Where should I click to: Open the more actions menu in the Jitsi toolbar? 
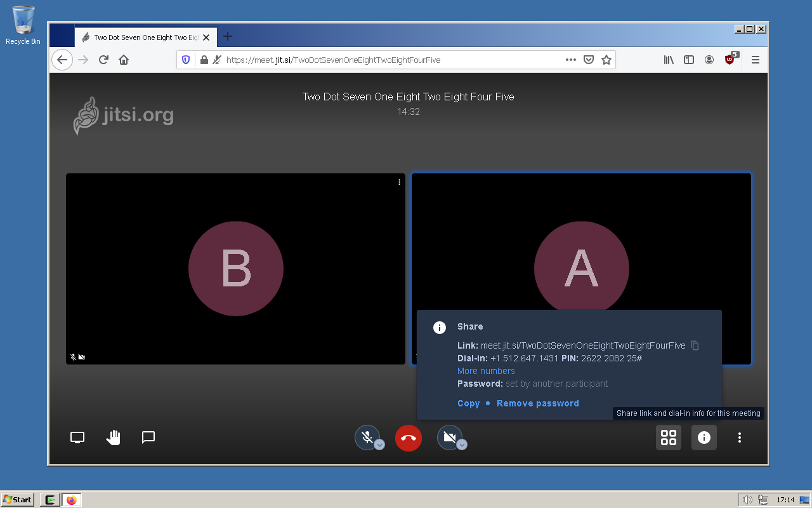tap(740, 438)
